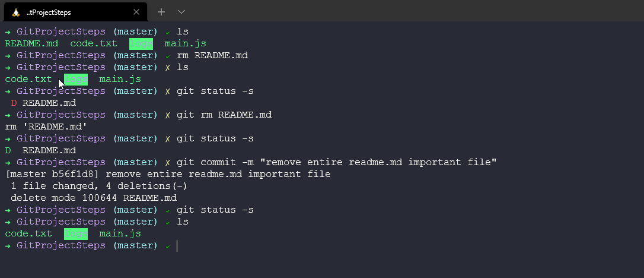Click the green D staged status marker

[8, 150]
